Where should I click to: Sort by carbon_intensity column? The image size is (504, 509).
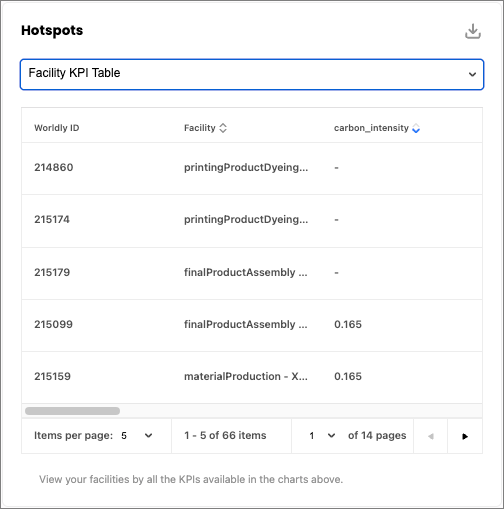416,128
